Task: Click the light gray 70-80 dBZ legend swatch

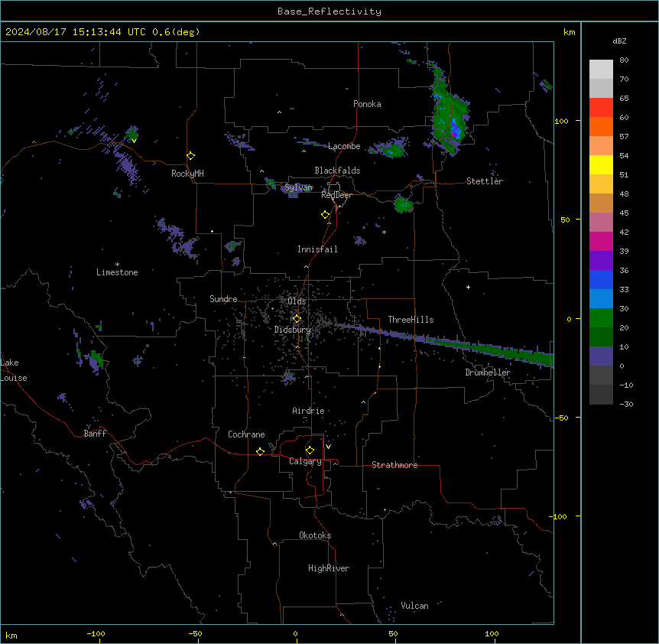Action: [x=601, y=70]
